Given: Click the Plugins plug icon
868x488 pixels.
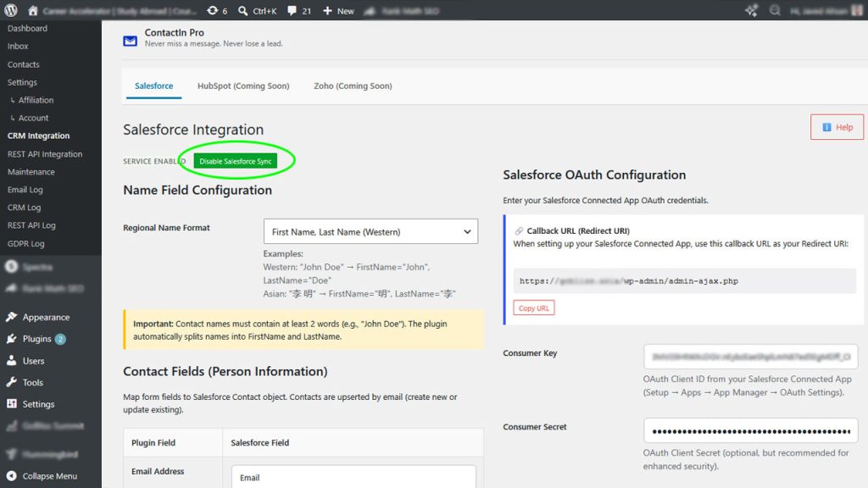Looking at the screenshot, I should [12, 339].
